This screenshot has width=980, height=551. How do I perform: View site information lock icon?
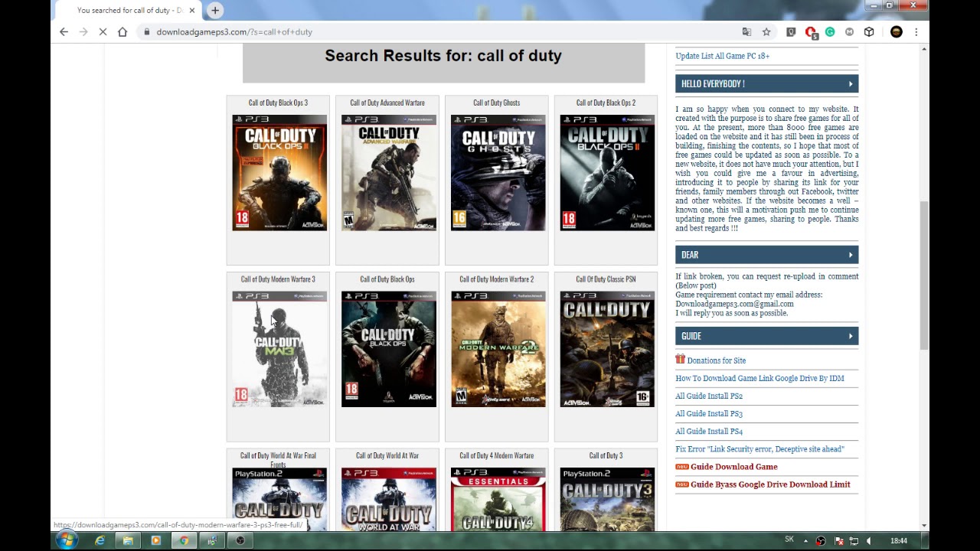click(145, 32)
